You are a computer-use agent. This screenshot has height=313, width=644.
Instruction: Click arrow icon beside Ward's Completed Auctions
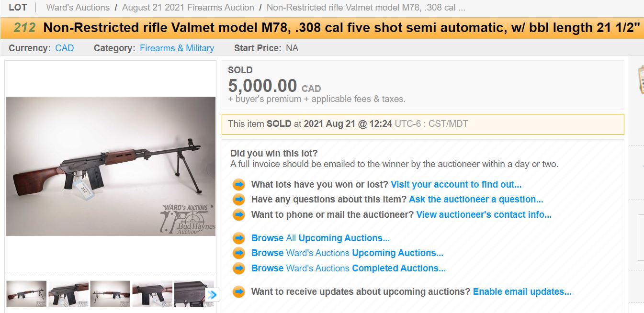pos(238,268)
